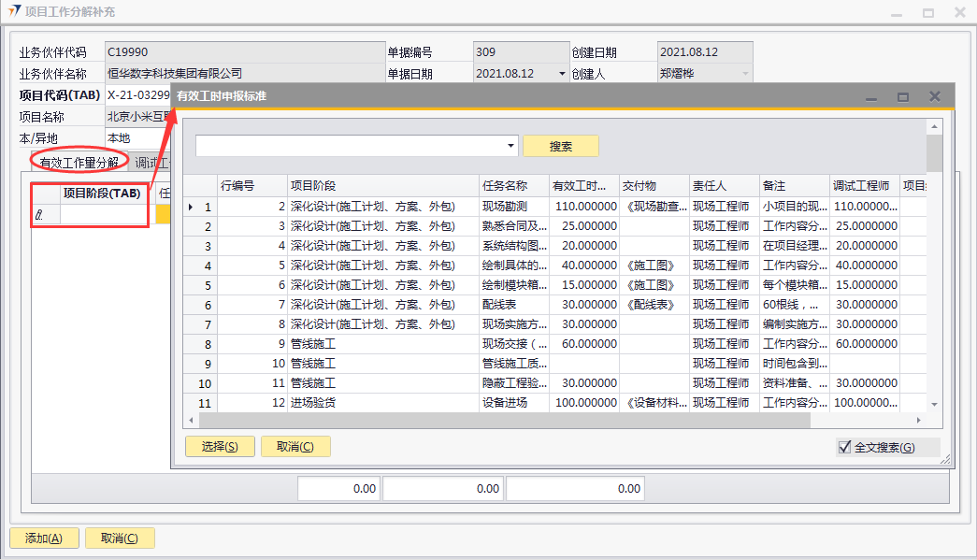This screenshot has height=560, width=977.
Task: Open the 单据日期 date dropdown
Action: (x=562, y=74)
